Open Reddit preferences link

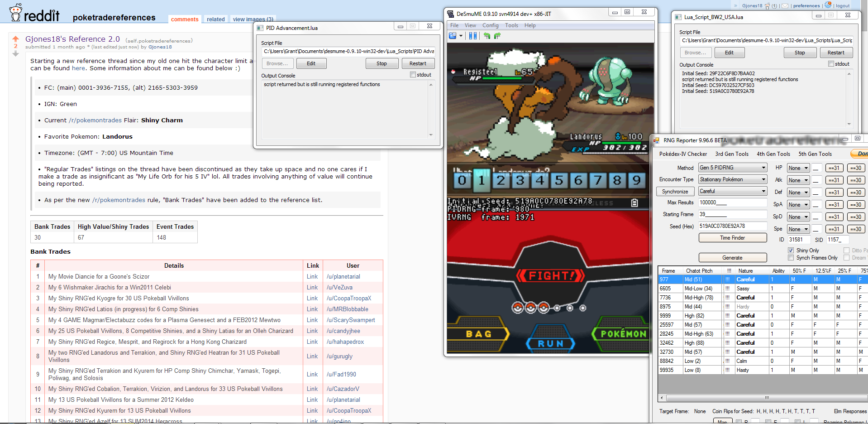[x=806, y=6]
